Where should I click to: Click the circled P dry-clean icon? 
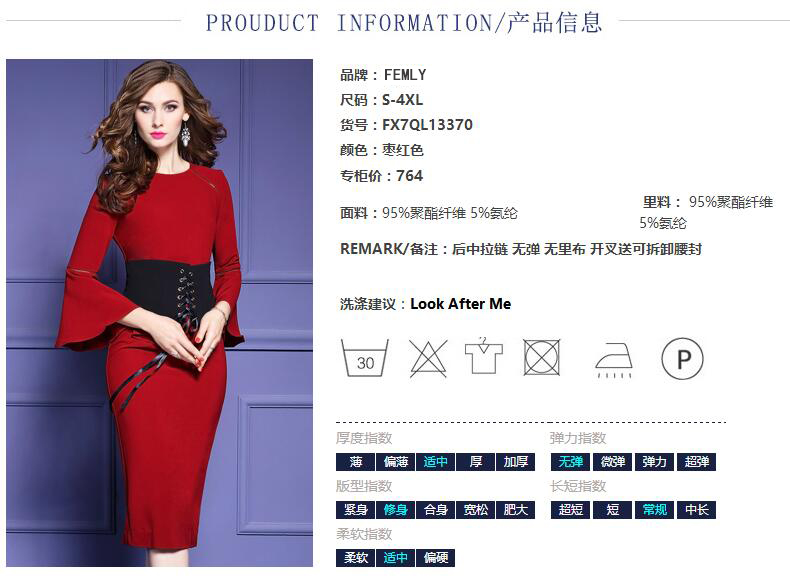(682, 359)
